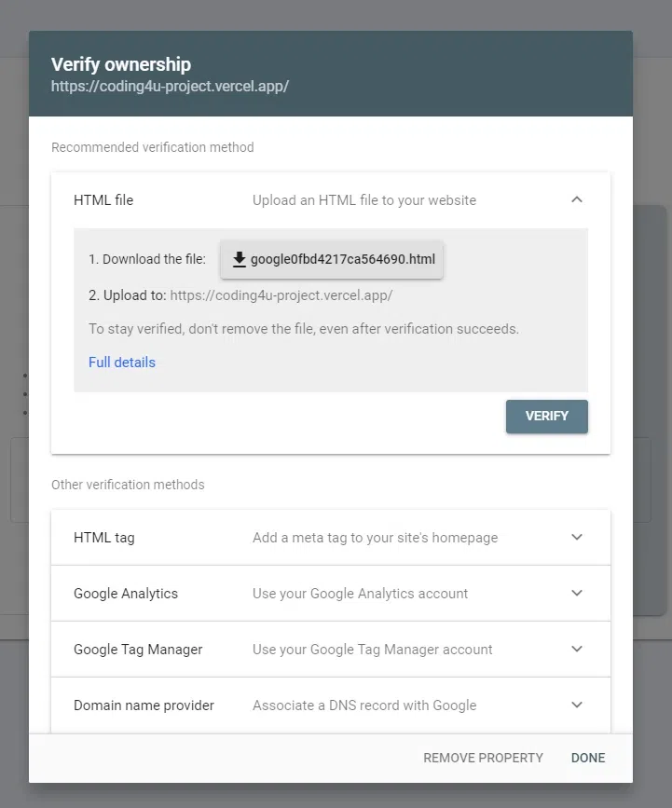Click the download arrow icon
Screen dimensions: 672x808
[x=240, y=259]
